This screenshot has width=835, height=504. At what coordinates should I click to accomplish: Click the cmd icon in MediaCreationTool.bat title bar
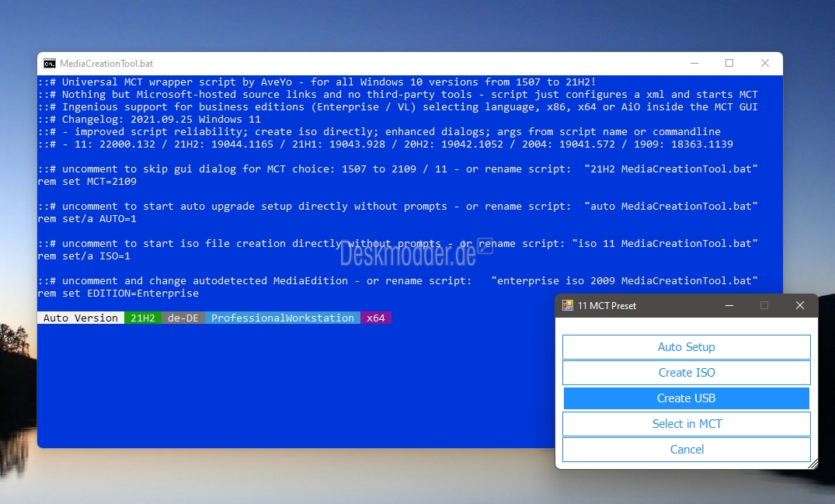click(x=50, y=64)
